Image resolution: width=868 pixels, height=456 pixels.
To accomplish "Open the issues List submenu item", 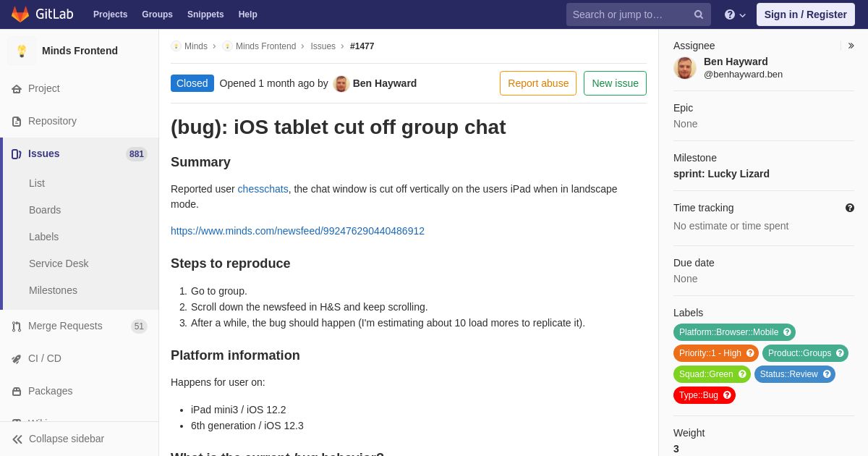I will click(x=37, y=183).
